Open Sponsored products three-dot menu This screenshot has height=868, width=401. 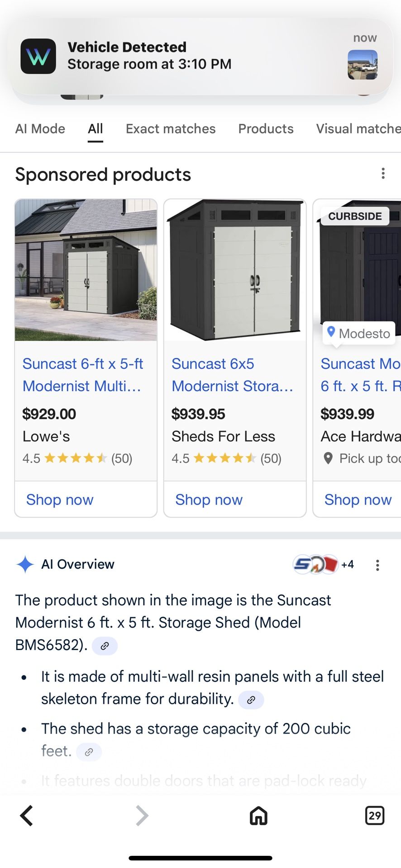pyautogui.click(x=383, y=174)
